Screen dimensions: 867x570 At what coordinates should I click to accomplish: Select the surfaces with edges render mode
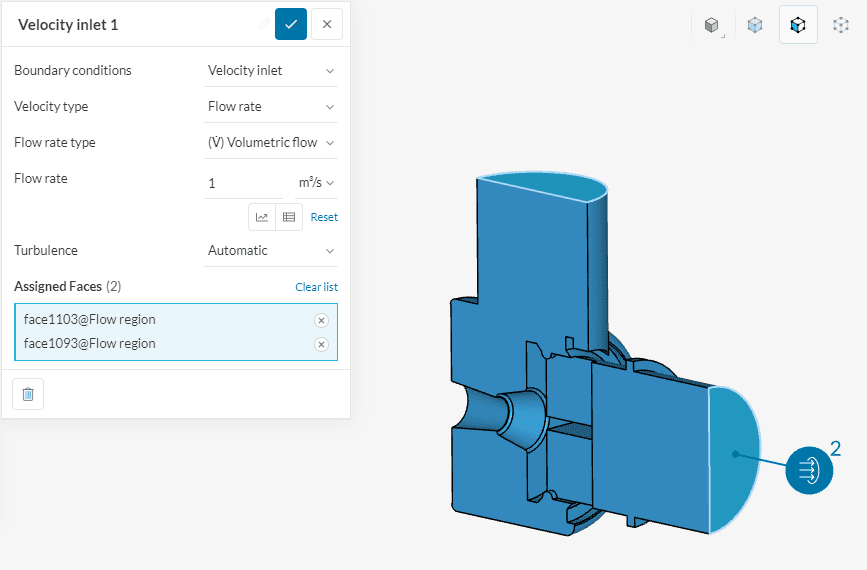[798, 25]
